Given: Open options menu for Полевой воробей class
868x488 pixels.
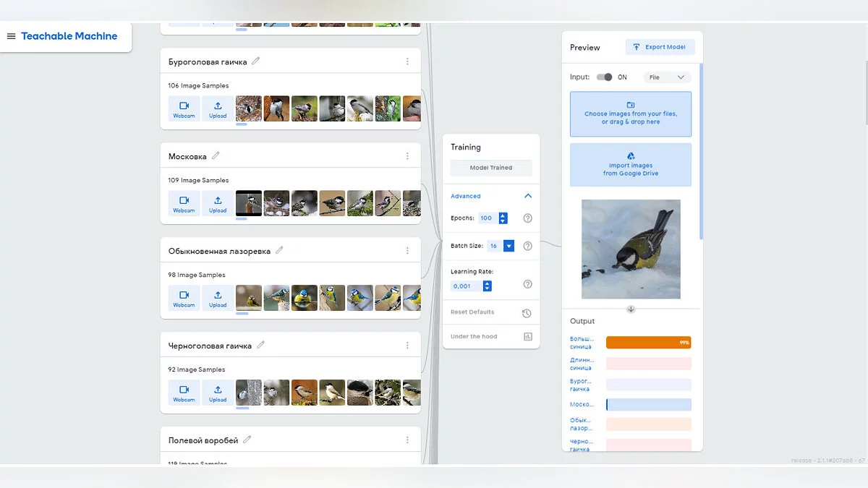Looking at the screenshot, I should tap(407, 440).
